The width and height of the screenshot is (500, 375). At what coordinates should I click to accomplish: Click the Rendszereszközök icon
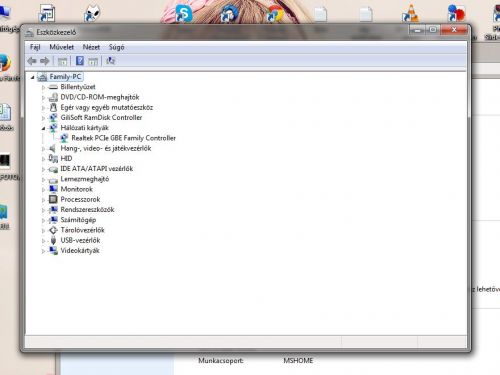53,210
